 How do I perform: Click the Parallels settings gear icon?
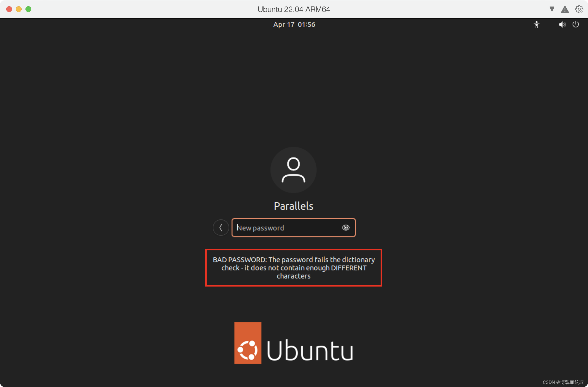(579, 9)
